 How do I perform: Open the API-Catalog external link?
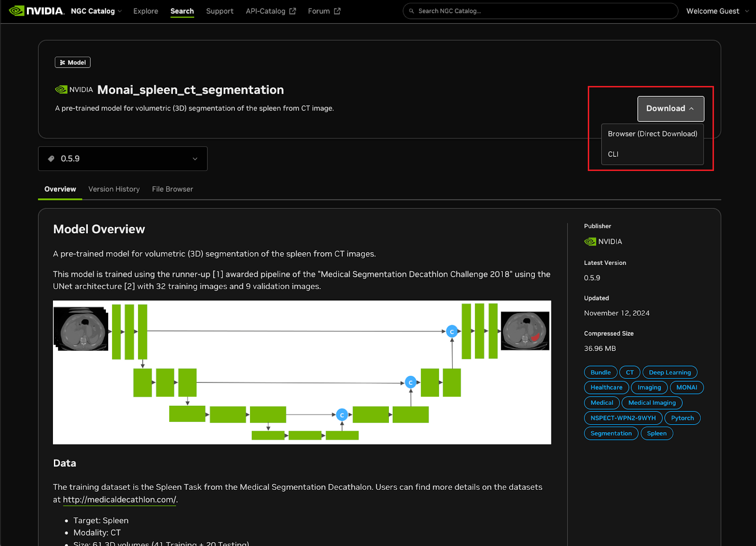pyautogui.click(x=271, y=11)
